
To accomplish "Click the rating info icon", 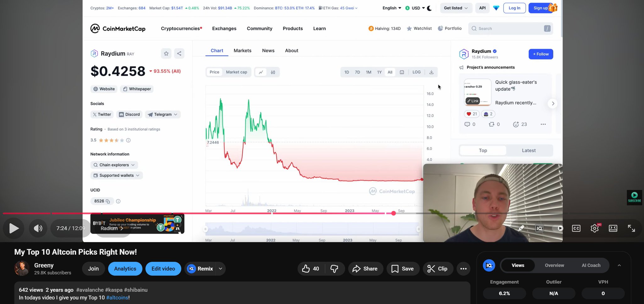I will tap(128, 140).
